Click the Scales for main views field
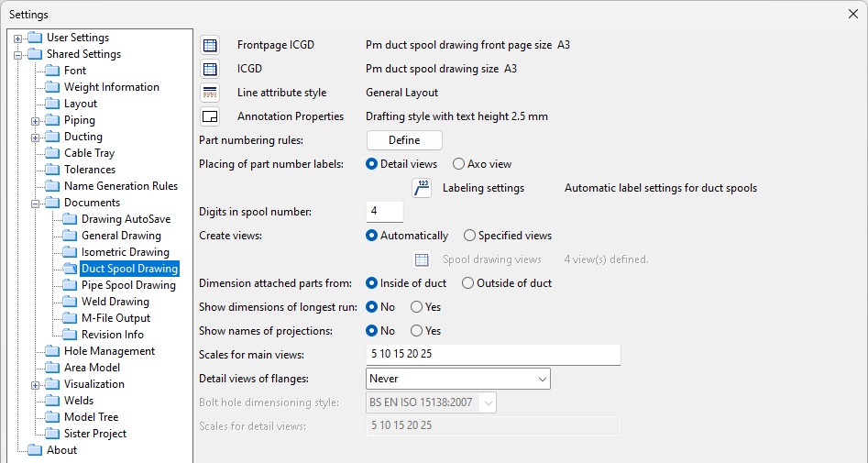Viewport: 868px width, 463px height. click(493, 355)
